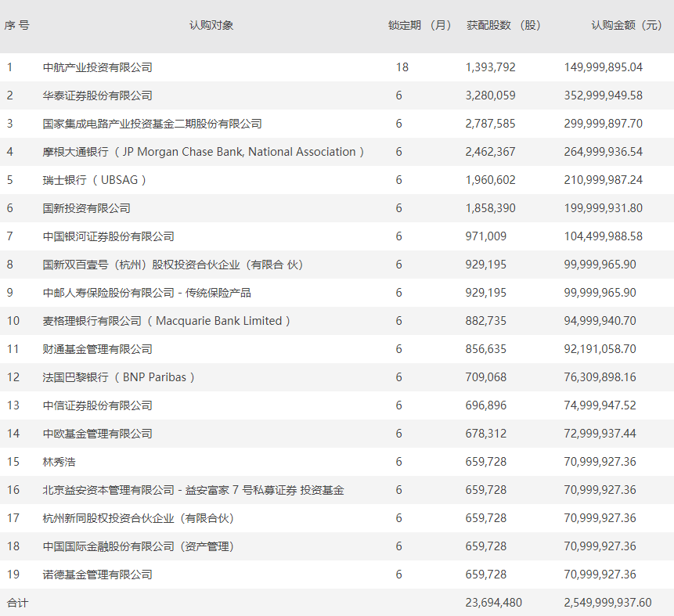Screen dimensions: 674x616
Task: Click amount 94,999,940.70
Action: [x=600, y=321]
